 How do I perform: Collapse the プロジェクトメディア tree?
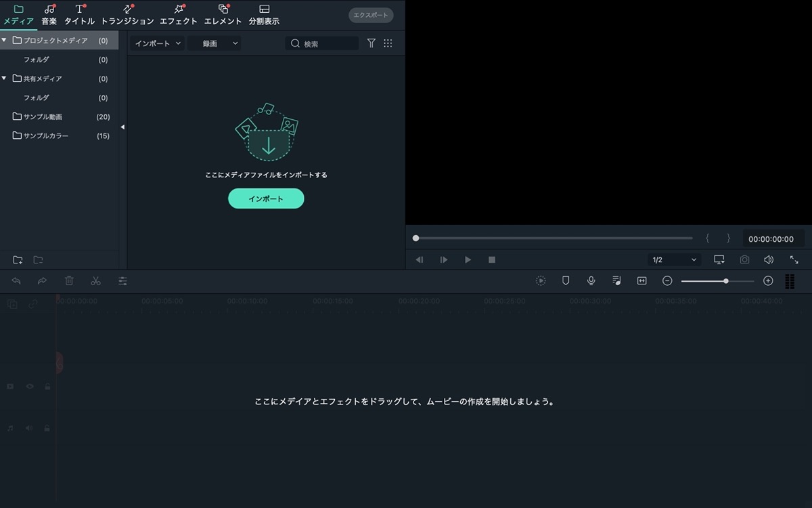tap(5, 41)
